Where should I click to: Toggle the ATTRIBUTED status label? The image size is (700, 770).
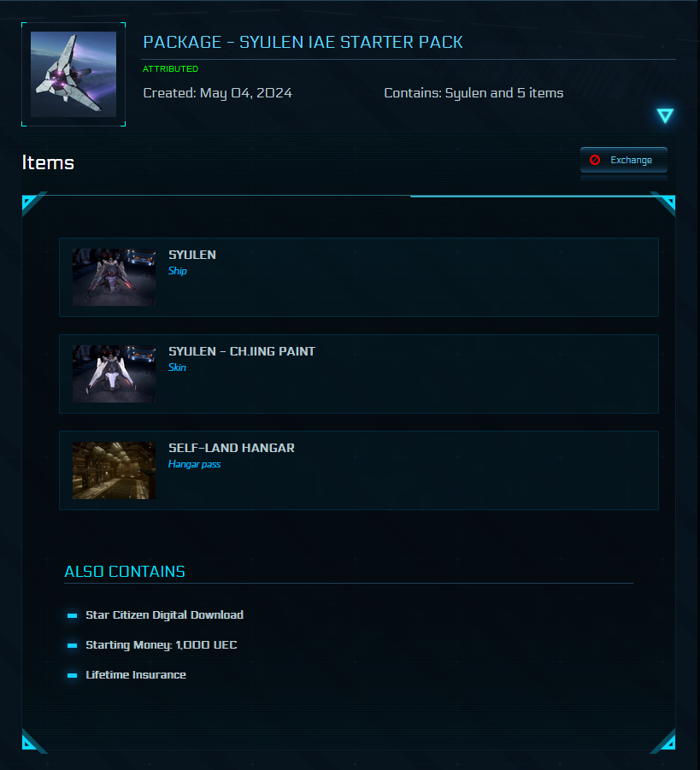[x=169, y=68]
